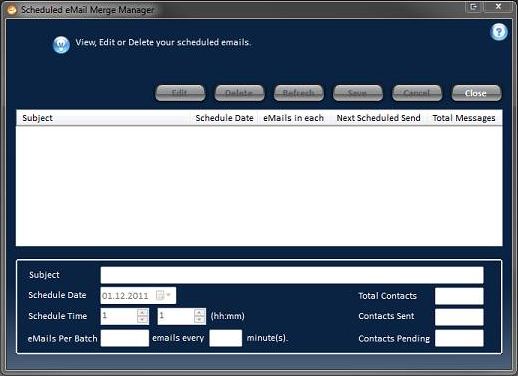
Task: Decrease the Schedule Time minutes value
Action: pos(199,320)
